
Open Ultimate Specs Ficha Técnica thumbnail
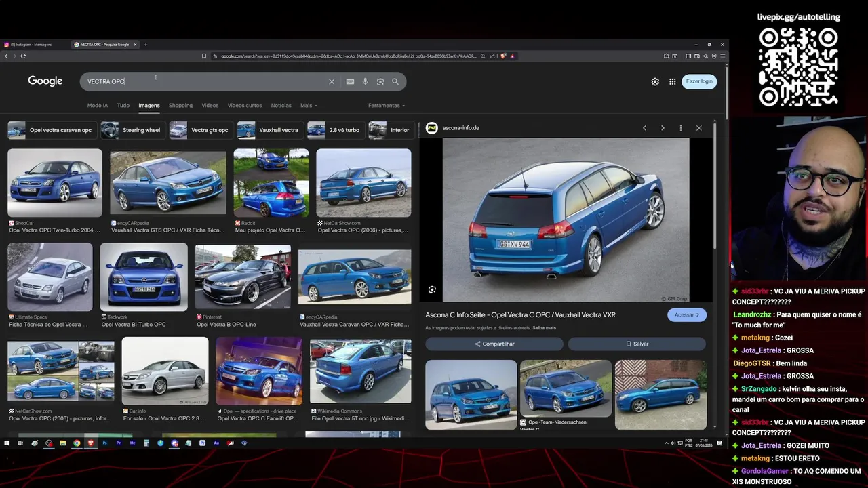(50, 277)
